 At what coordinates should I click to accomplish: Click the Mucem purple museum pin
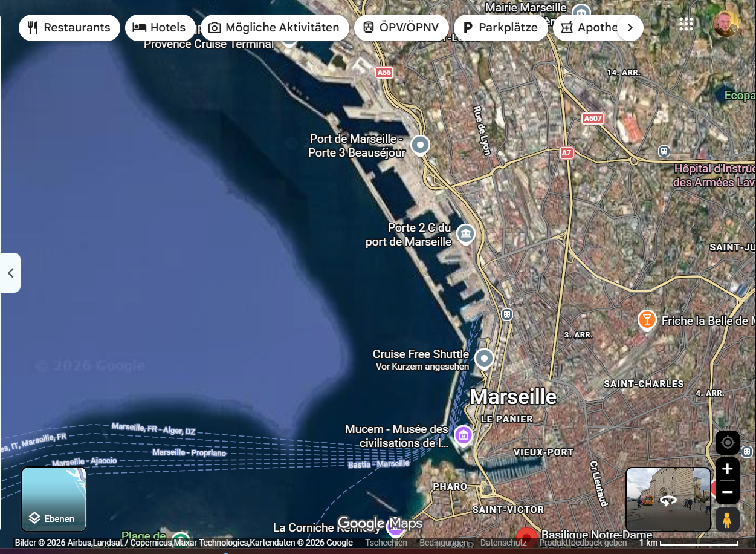point(463,435)
